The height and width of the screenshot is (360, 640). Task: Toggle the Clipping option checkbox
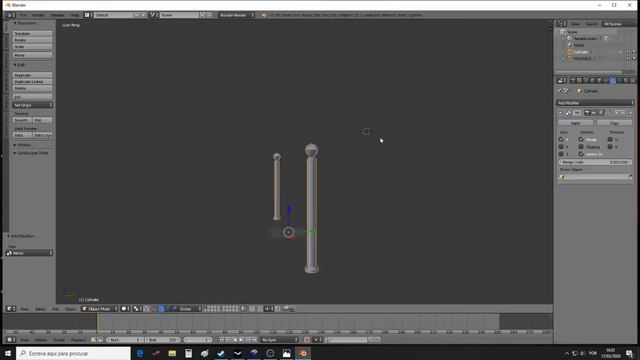(x=581, y=147)
